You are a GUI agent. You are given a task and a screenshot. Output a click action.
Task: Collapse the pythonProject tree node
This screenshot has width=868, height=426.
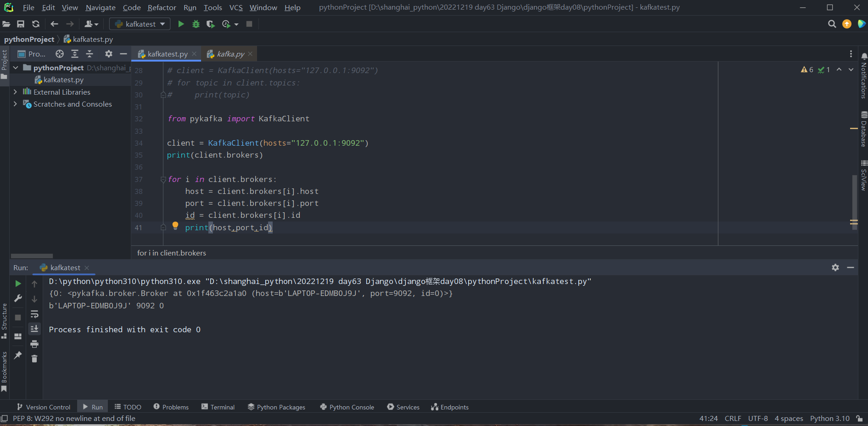pyautogui.click(x=15, y=68)
